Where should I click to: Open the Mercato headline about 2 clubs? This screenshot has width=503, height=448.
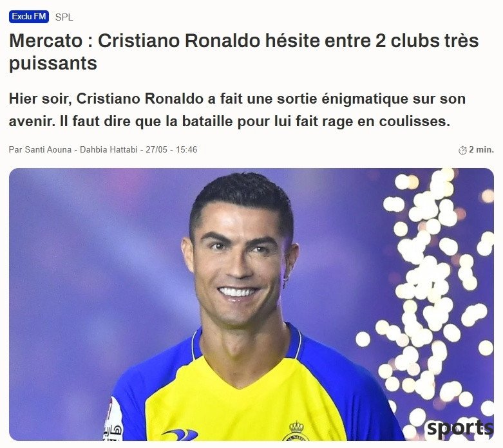(x=244, y=52)
